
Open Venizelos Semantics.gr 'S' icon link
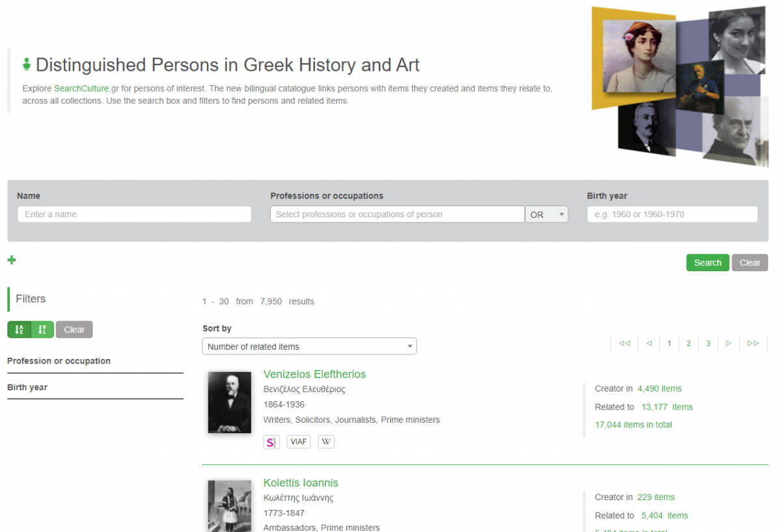tap(271, 442)
